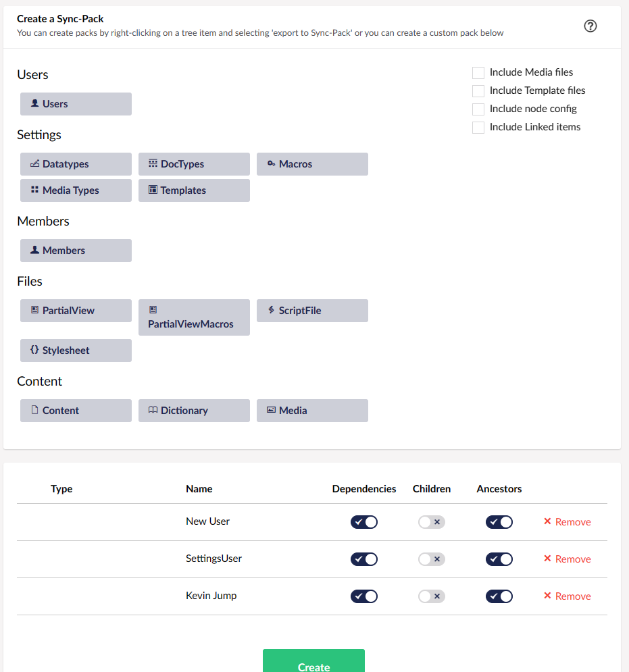Choose the PartialView button
Image resolution: width=629 pixels, height=672 pixels.
(76, 310)
